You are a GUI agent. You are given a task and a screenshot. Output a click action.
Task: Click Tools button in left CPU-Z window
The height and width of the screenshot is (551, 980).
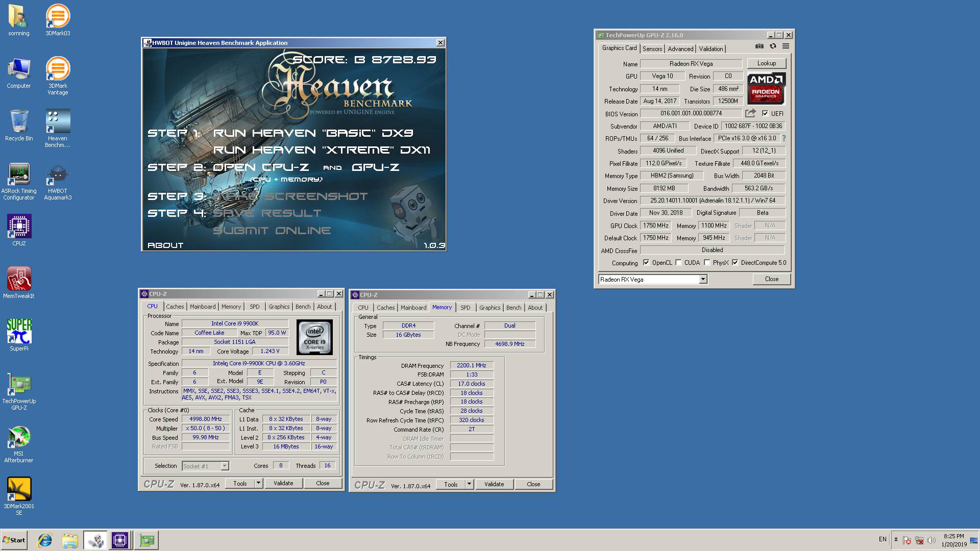240,483
